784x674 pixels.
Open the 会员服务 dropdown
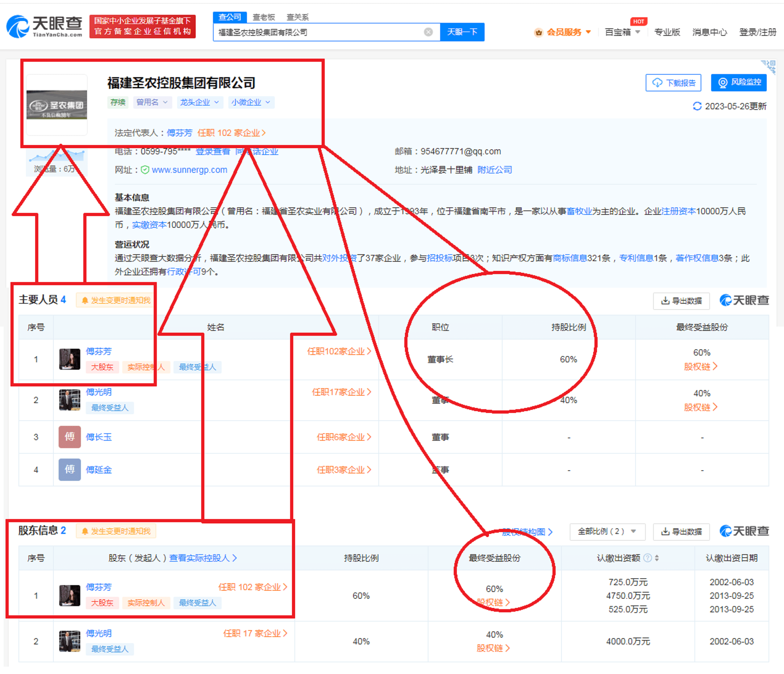pyautogui.click(x=563, y=32)
